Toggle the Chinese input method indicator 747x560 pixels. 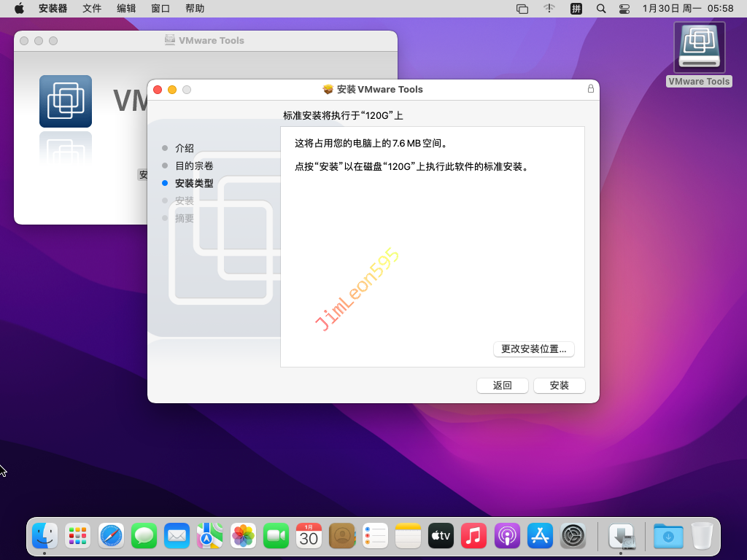[x=576, y=9]
